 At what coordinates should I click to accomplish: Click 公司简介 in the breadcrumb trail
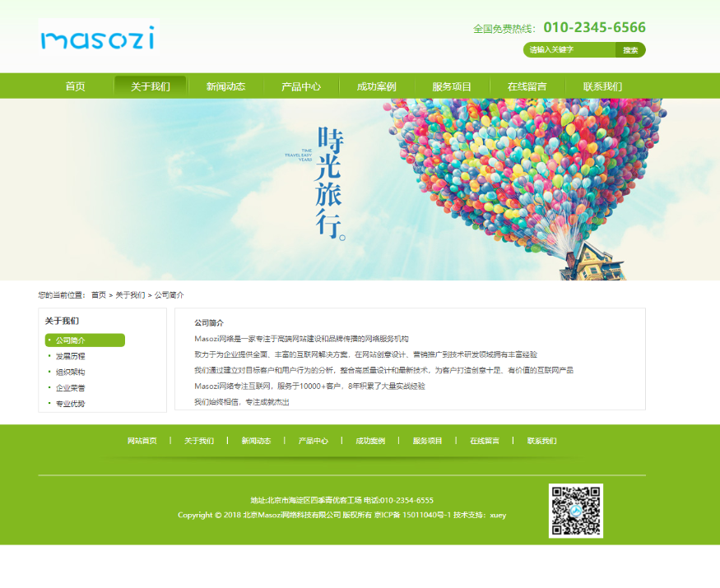pos(169,295)
